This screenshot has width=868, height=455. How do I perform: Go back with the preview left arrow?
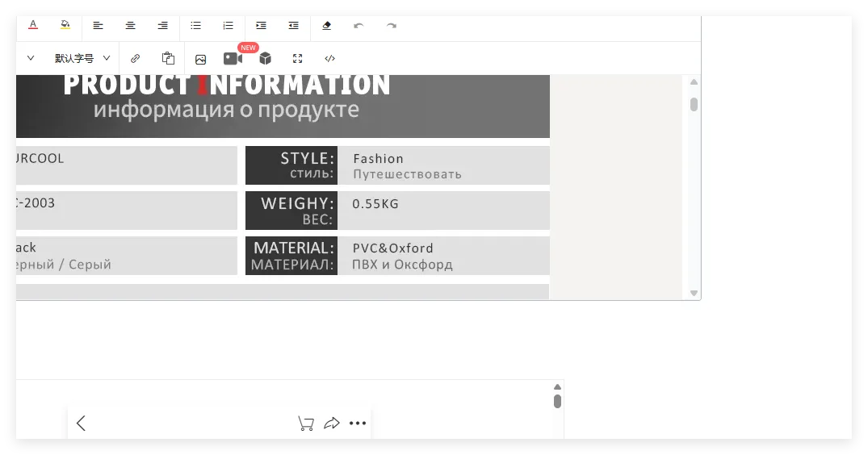tap(81, 423)
